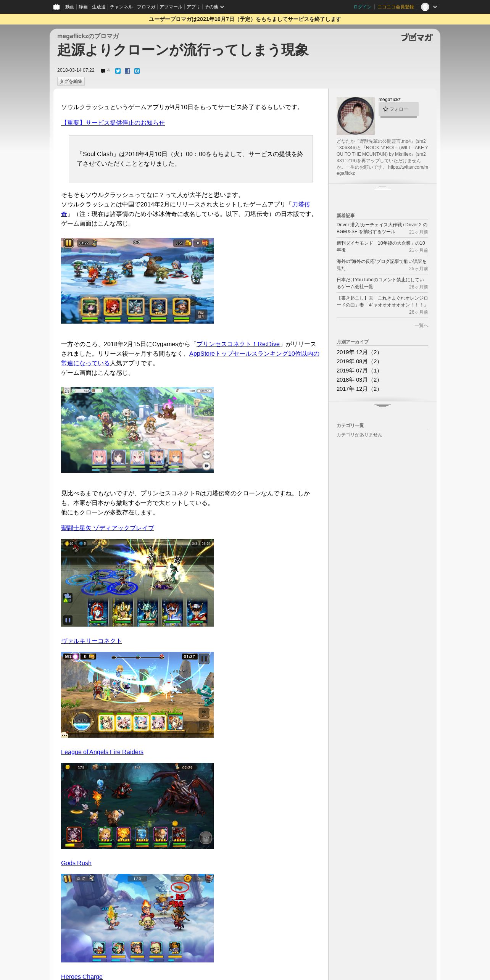Click the Gods Rush cloud screenshot
490x980 pixels.
point(137,918)
